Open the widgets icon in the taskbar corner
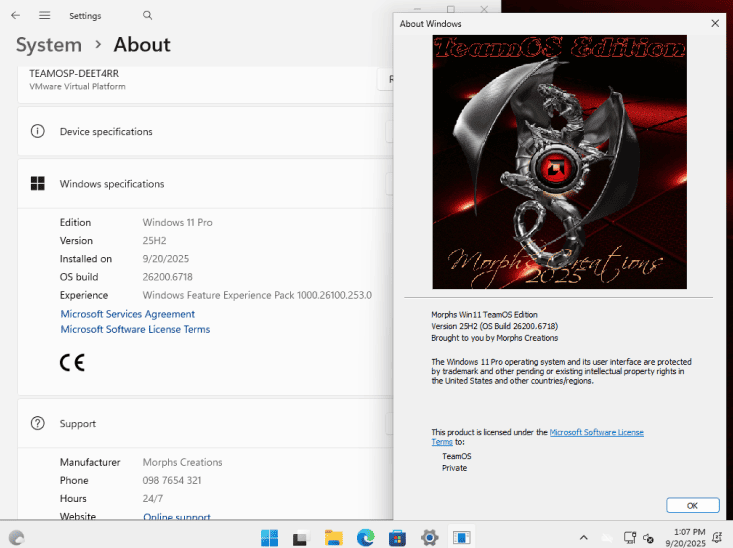Viewport: 733px width, 548px height. pos(16,538)
